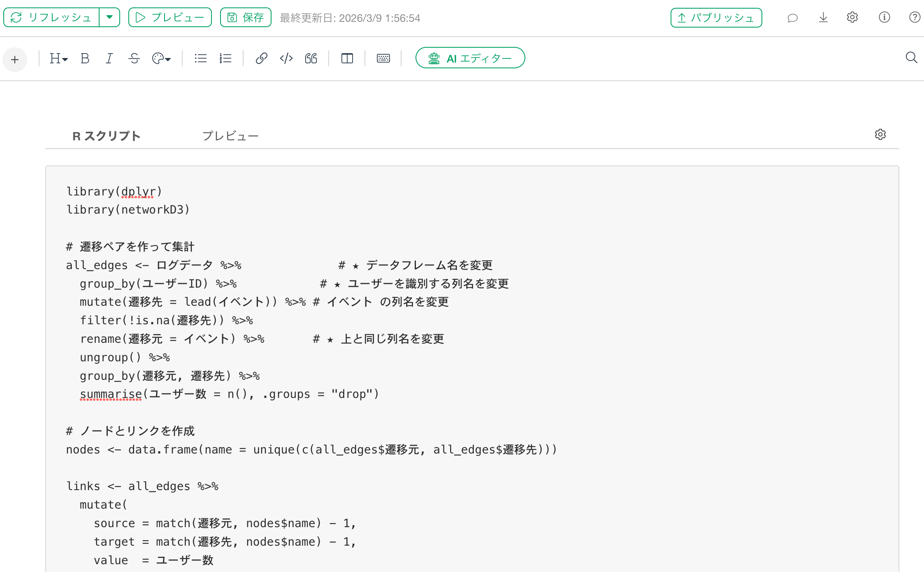Image resolution: width=924 pixels, height=572 pixels.
Task: Switch to the R スクリプト tab
Action: [x=106, y=136]
